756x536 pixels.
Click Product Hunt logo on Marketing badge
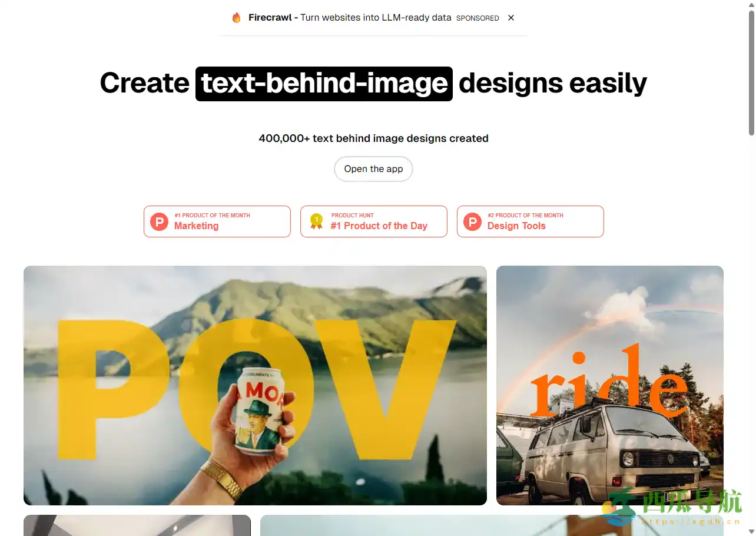(x=159, y=221)
